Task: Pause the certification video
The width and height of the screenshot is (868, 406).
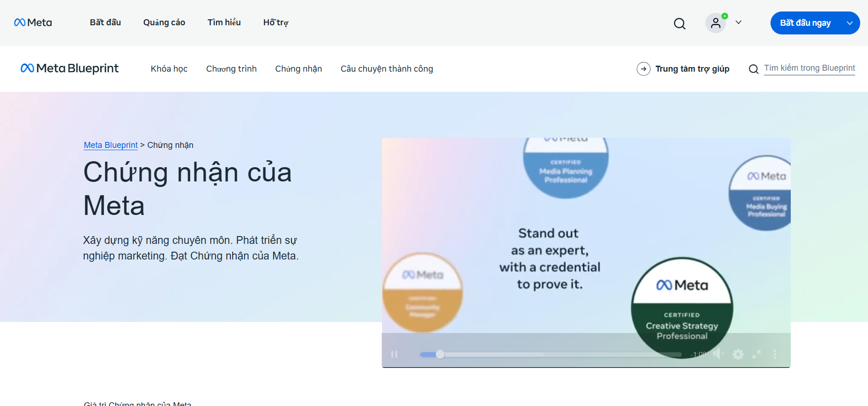Action: click(394, 354)
